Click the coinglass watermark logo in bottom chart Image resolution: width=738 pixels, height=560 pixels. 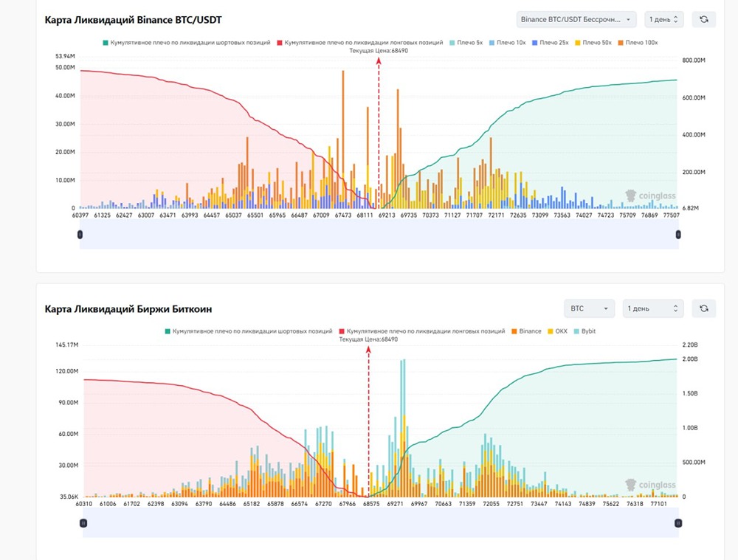650,485
